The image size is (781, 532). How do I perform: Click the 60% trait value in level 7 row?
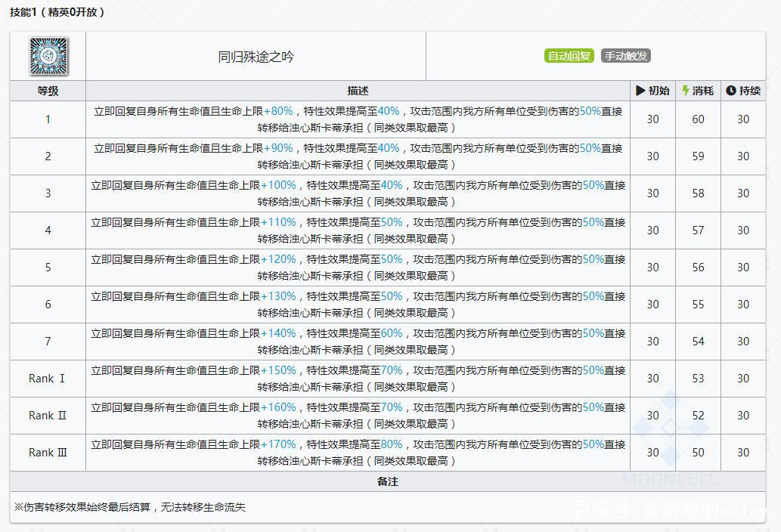coord(392,333)
